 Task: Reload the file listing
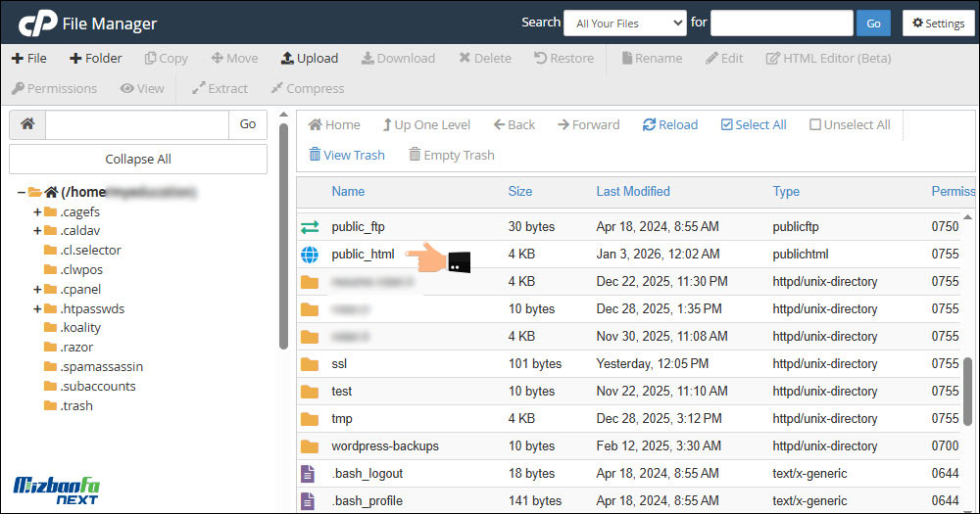click(670, 125)
